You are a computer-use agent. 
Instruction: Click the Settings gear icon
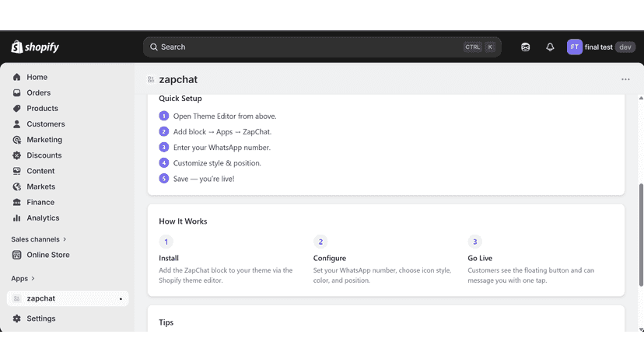[17, 318]
